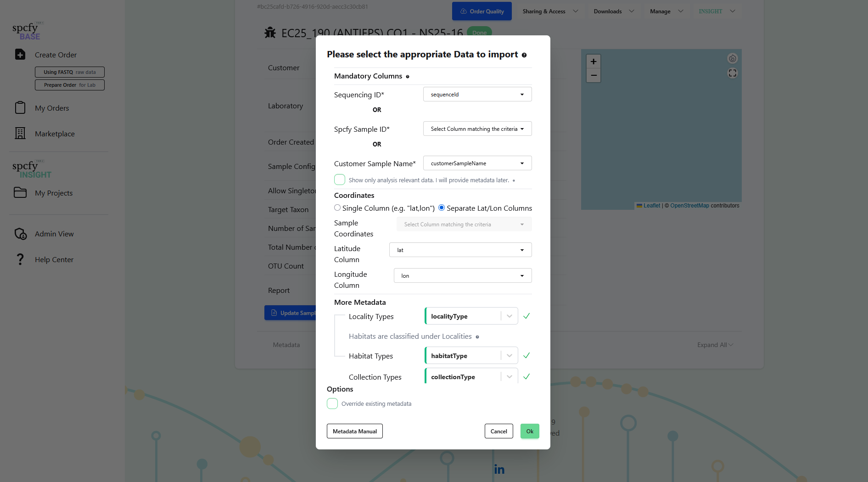Click green checkmark next to habitatType
This screenshot has width=868, height=482.
526,355
